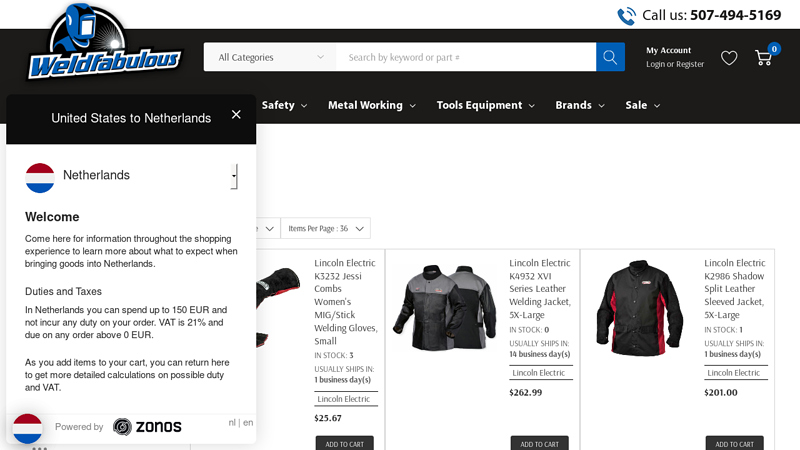Expand the Tools Equipment menu
This screenshot has width=800, height=450.
(486, 105)
